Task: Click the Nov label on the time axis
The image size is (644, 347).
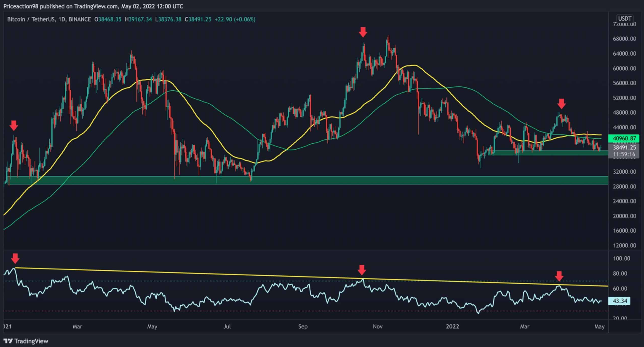Action: click(377, 326)
